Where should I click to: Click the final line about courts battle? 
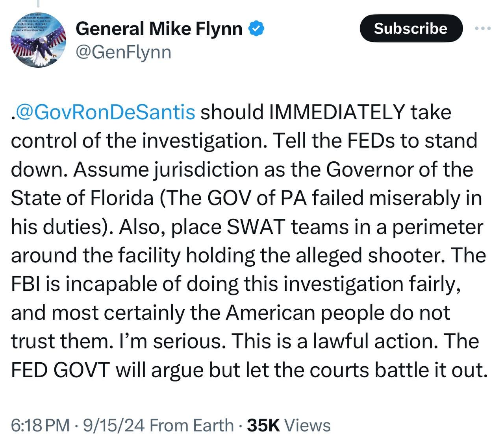(249, 370)
